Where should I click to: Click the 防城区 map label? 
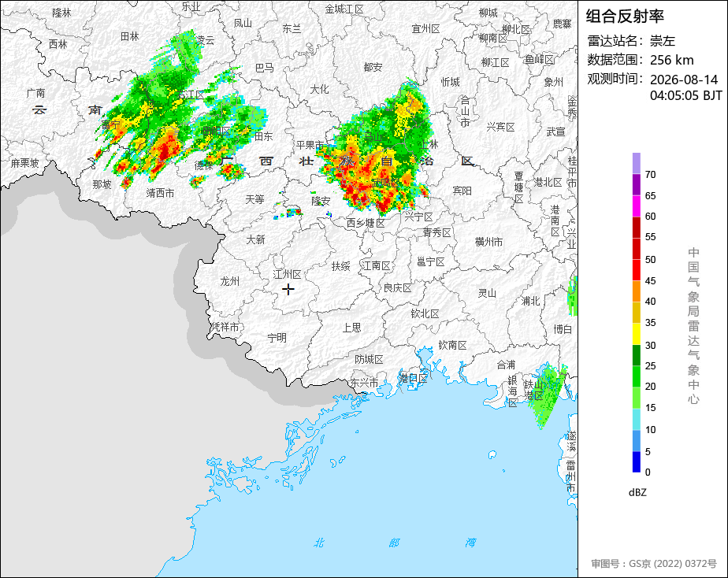[369, 359]
